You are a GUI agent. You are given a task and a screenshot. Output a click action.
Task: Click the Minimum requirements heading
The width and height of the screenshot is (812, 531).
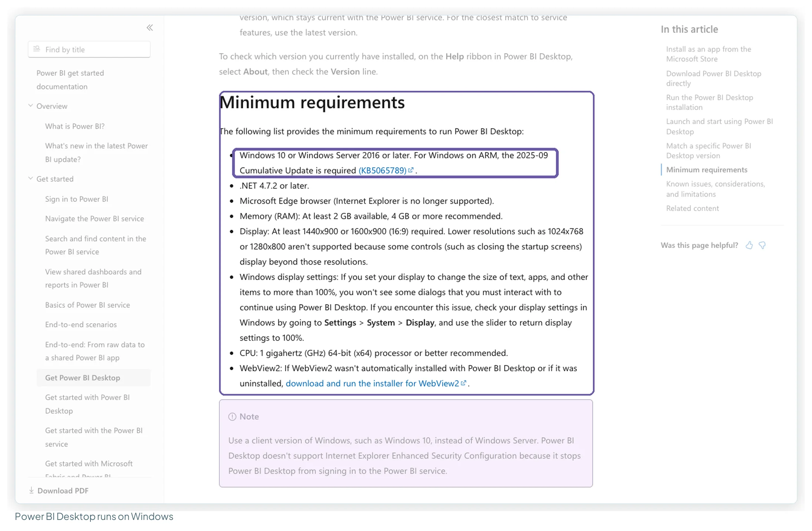312,103
